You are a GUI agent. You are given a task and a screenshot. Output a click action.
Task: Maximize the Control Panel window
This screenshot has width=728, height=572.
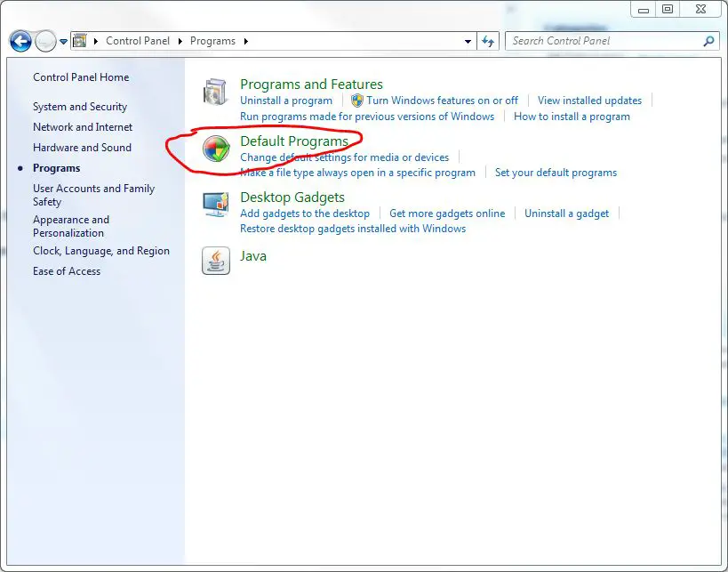click(x=668, y=10)
